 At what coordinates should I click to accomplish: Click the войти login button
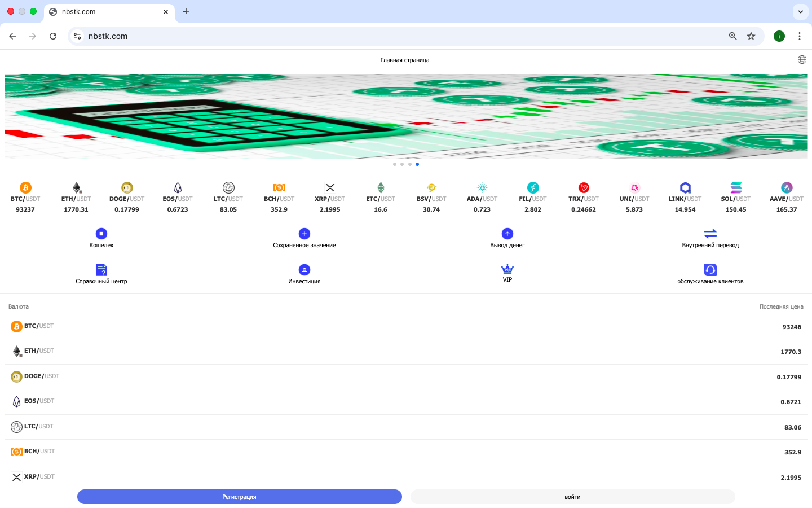coord(572,497)
